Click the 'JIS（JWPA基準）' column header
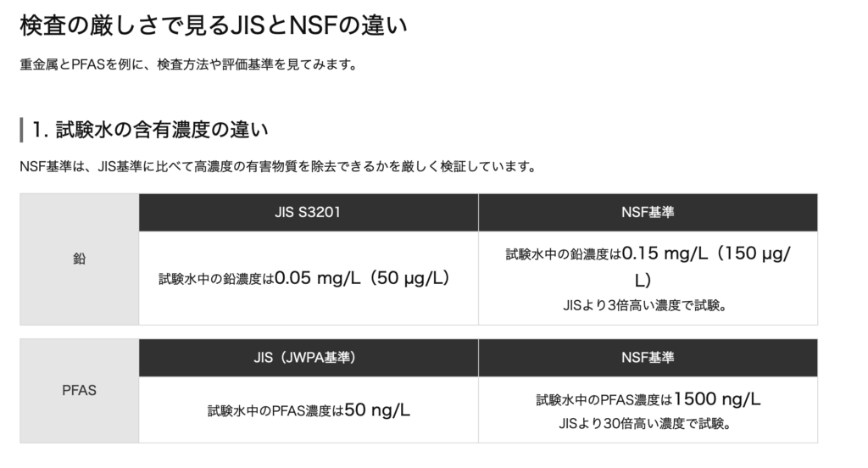Image resolution: width=868 pixels, height=468 pixels. [308, 357]
